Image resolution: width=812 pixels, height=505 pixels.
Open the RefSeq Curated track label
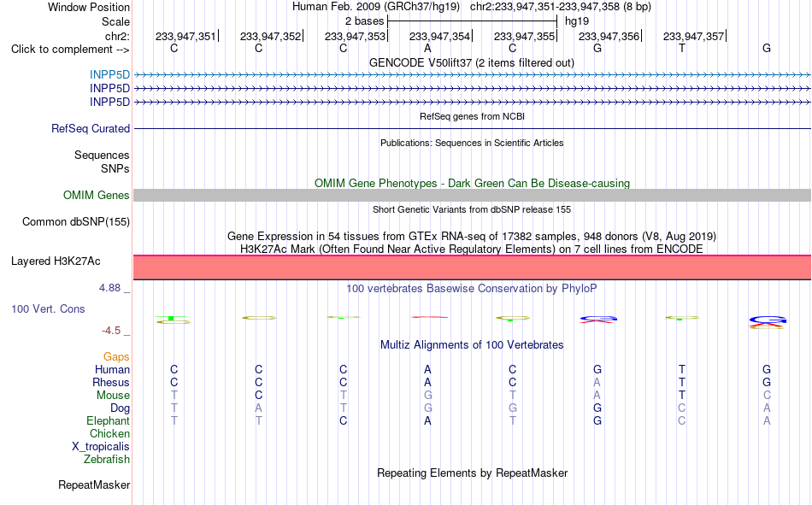pyautogui.click(x=90, y=128)
